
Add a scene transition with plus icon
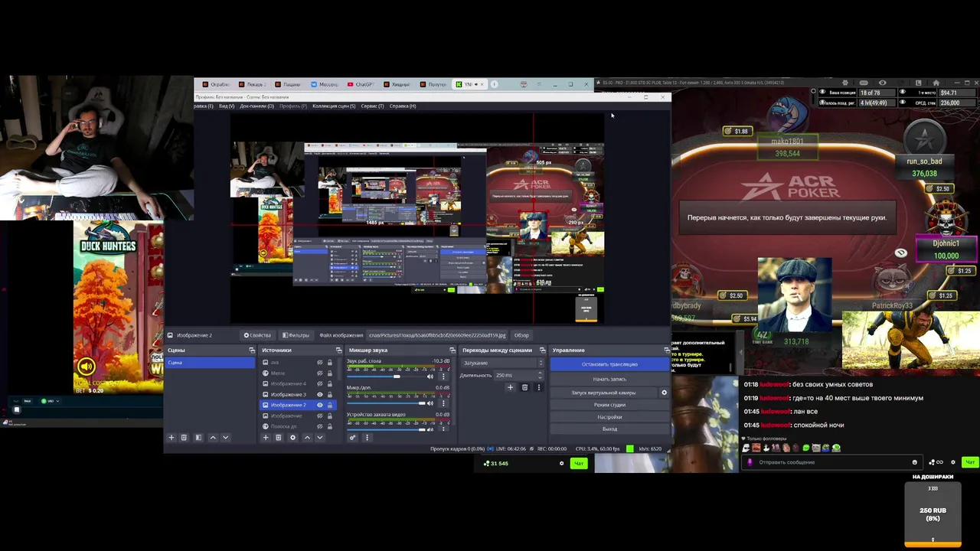coord(510,387)
